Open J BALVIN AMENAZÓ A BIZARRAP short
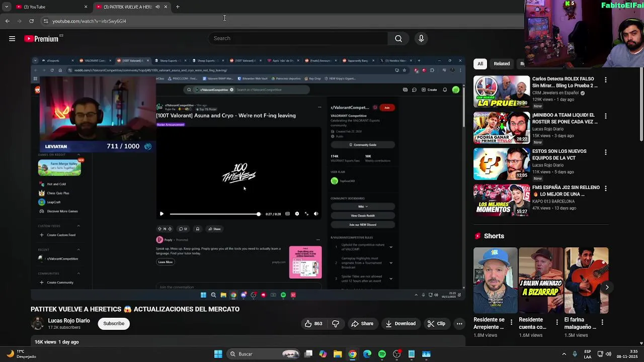Screen dimensions: 644x362 (541, 281)
